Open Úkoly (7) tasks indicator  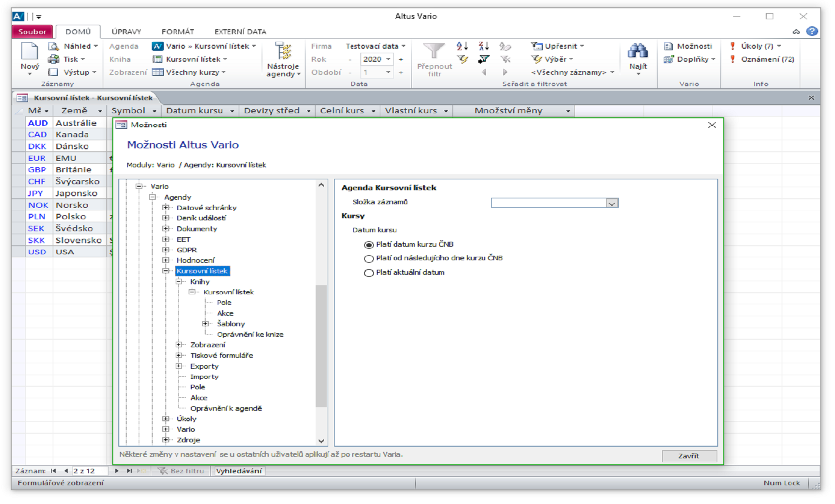755,46
